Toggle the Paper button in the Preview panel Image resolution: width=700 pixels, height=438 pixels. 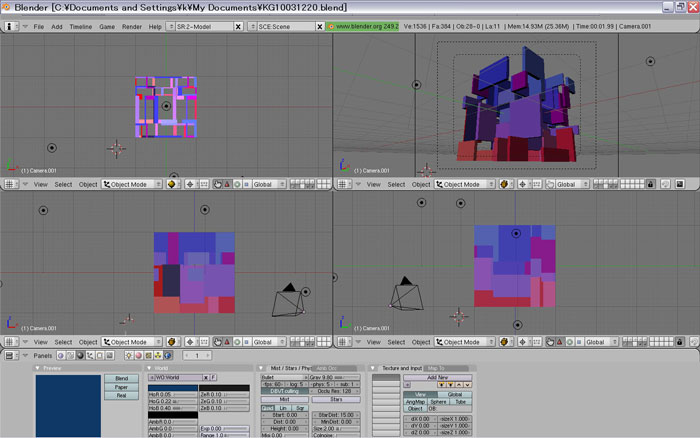(121, 387)
